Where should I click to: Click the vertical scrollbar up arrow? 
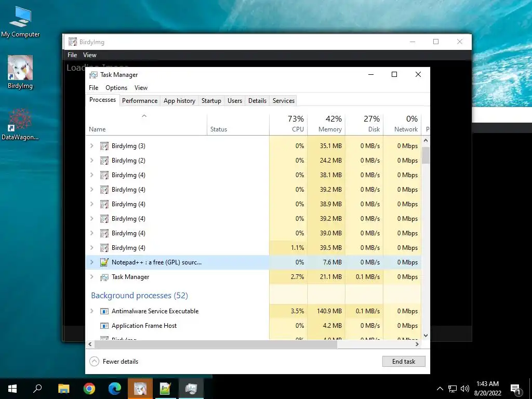(x=426, y=140)
